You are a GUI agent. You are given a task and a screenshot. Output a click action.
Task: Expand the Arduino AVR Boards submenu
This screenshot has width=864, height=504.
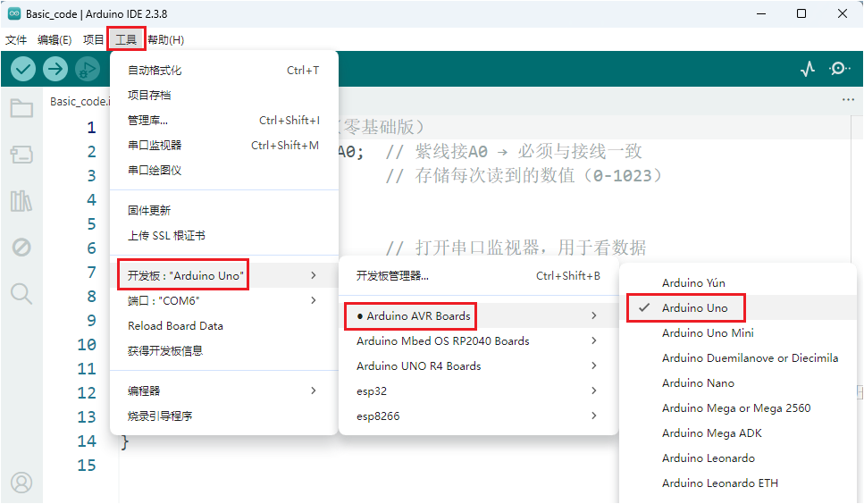tap(478, 315)
